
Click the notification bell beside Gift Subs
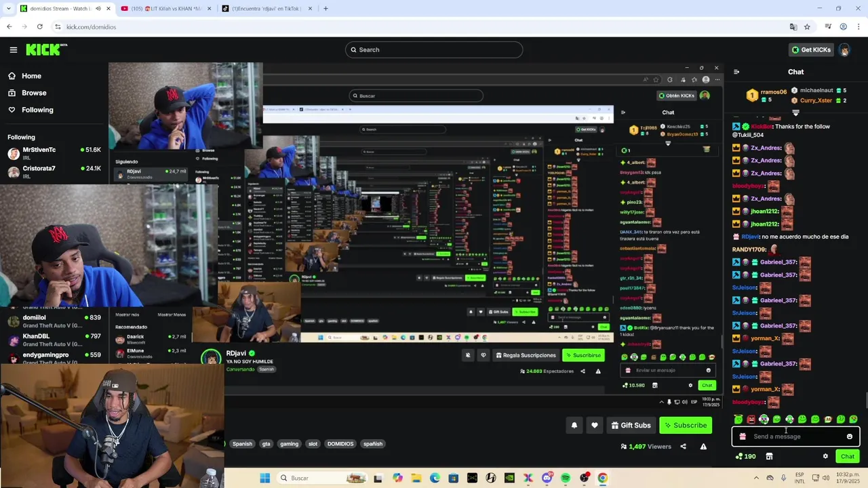point(574,425)
